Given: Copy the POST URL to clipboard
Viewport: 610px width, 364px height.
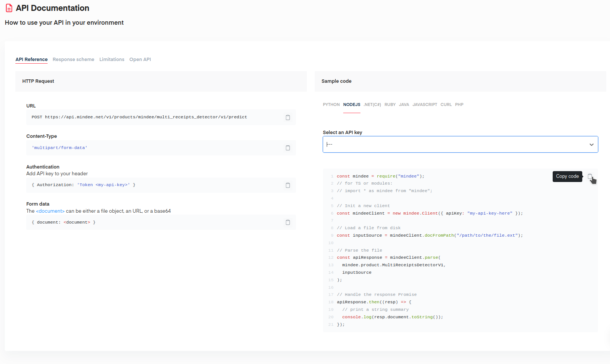Looking at the screenshot, I should coord(288,118).
